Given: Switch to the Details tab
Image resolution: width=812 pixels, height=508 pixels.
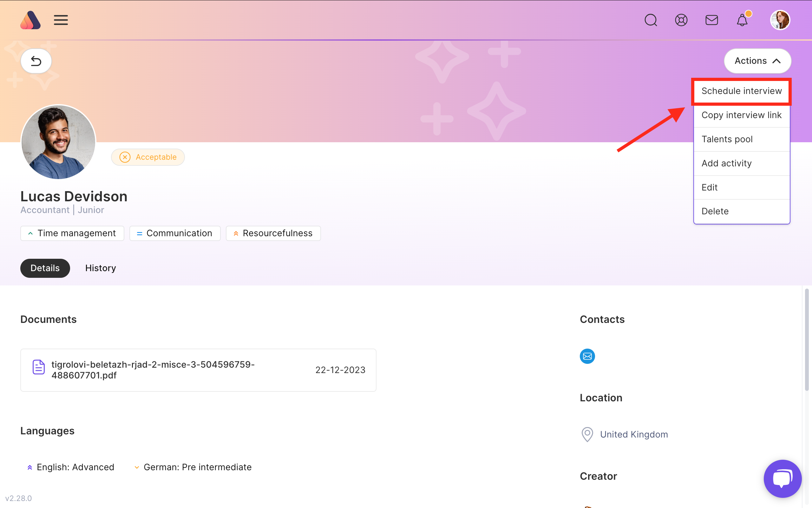Looking at the screenshot, I should coord(45,268).
